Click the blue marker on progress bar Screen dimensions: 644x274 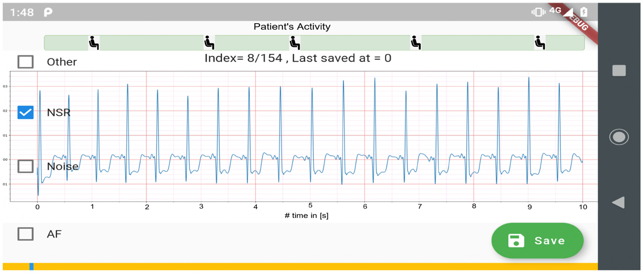click(x=32, y=266)
